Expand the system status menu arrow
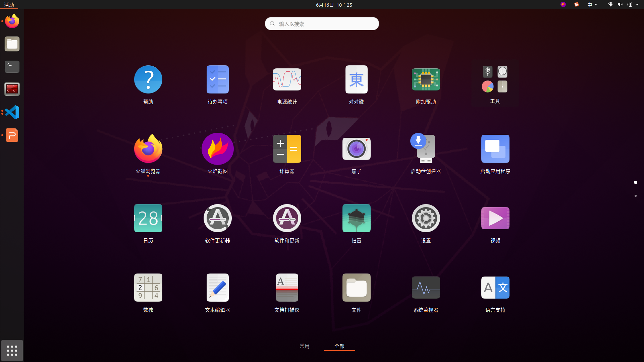The height and width of the screenshot is (362, 644). [x=637, y=5]
